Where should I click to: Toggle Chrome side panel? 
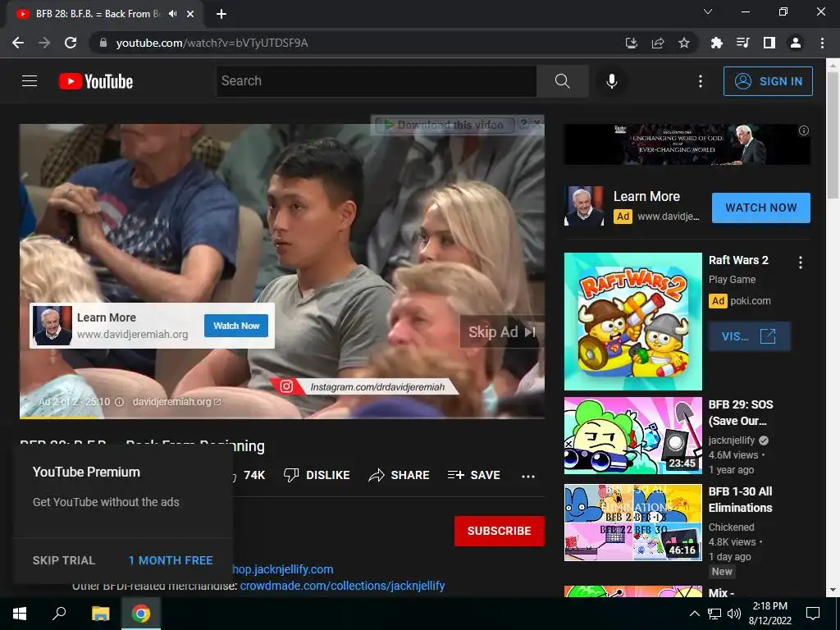(x=769, y=43)
